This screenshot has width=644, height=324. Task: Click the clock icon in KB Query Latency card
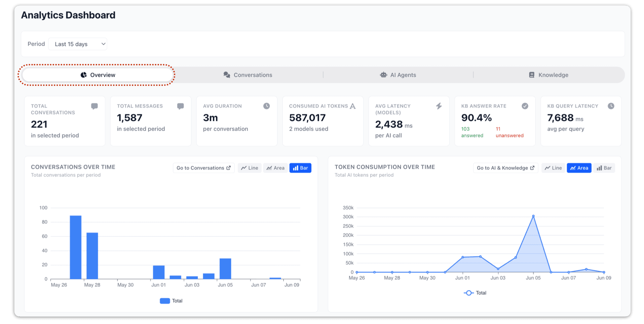pos(611,106)
